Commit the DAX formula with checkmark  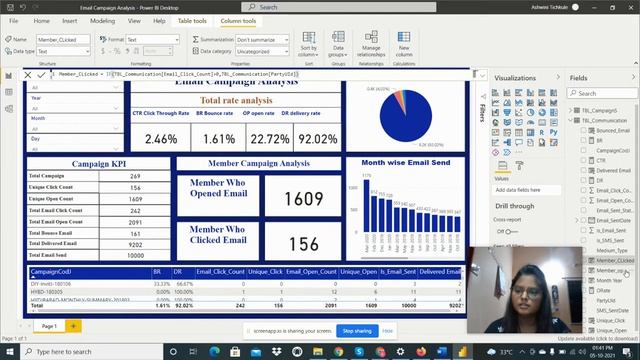click(x=41, y=75)
